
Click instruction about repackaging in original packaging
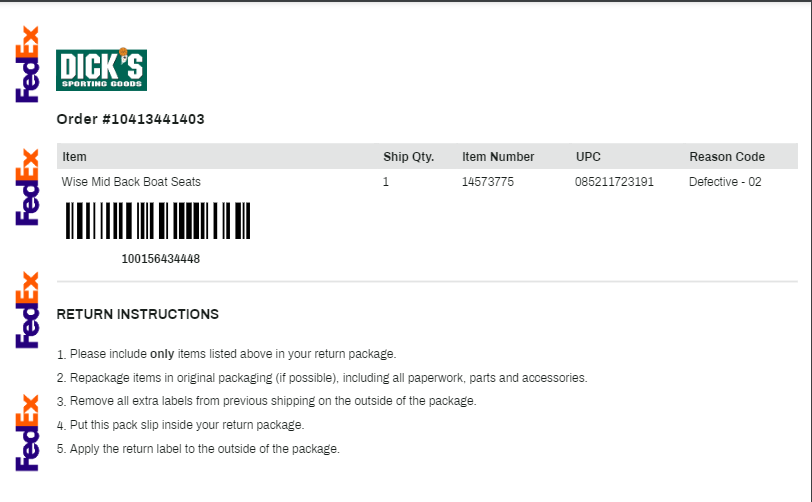pyautogui.click(x=322, y=378)
